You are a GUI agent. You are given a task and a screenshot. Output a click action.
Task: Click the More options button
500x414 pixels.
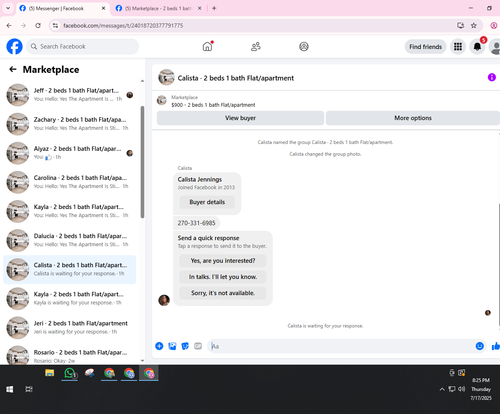coord(413,118)
